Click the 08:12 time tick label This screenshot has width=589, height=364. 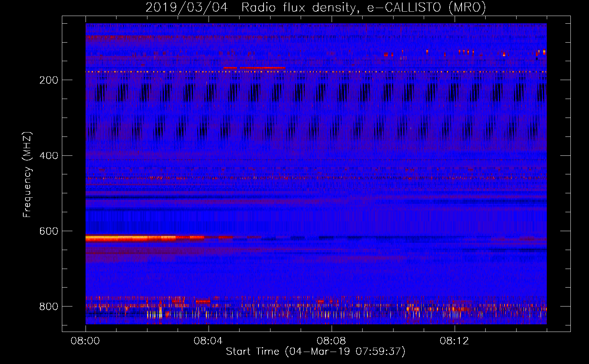[454, 341]
